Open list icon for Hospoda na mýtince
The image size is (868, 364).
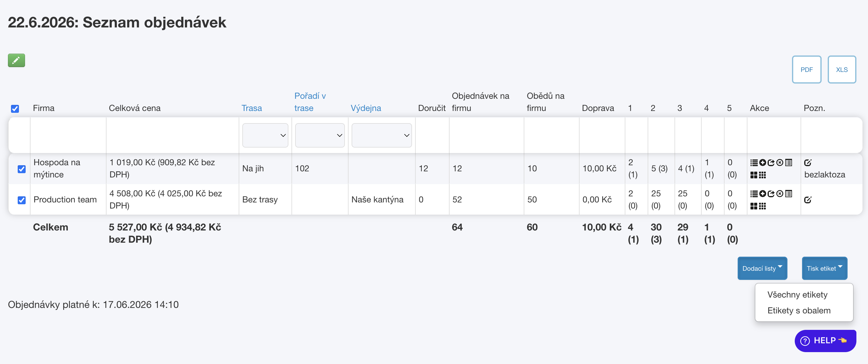(754, 162)
